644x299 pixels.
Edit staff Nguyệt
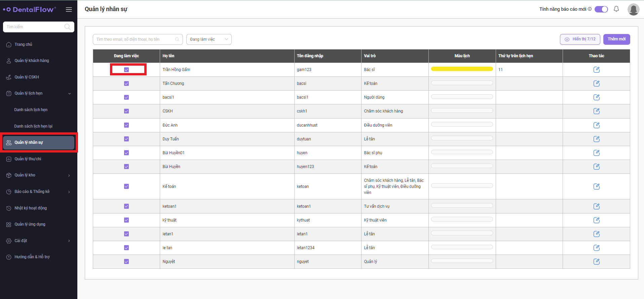(596, 262)
